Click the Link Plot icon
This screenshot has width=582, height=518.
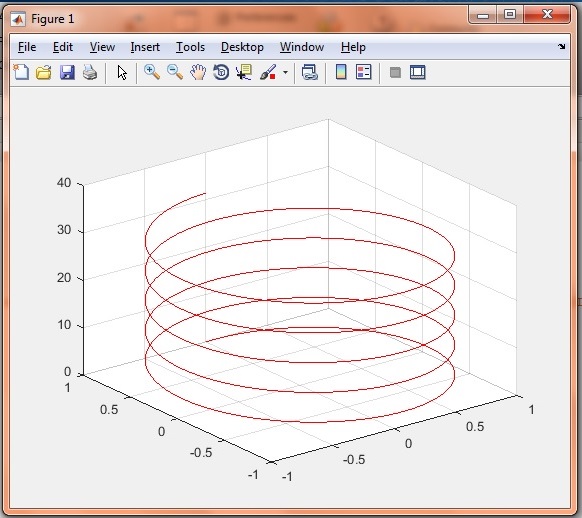[310, 72]
